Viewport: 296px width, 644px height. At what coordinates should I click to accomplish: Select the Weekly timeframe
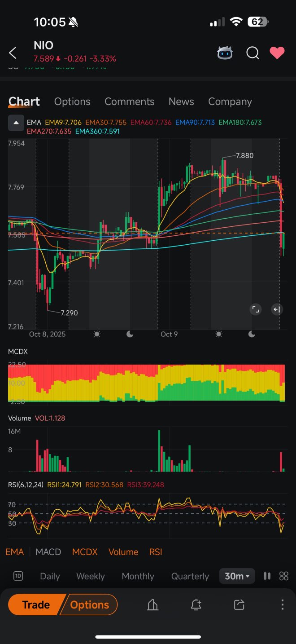(90, 576)
